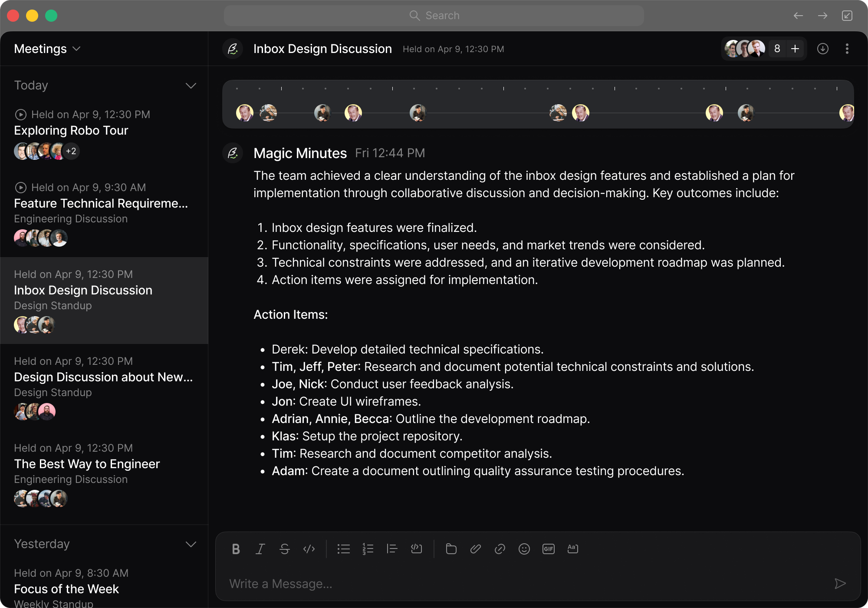Add a participant with plus button

coord(795,49)
